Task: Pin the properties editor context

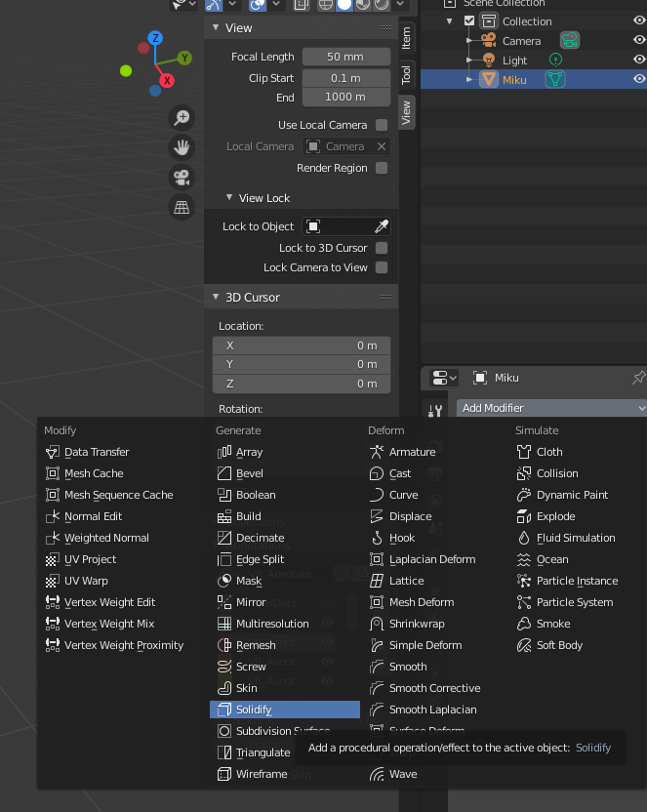Action: coord(639,378)
